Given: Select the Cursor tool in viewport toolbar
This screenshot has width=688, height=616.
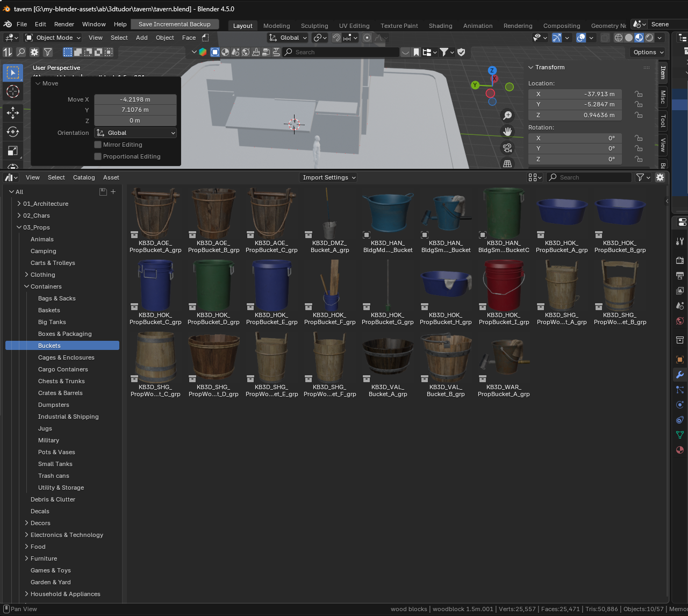Looking at the screenshot, I should coord(13,91).
